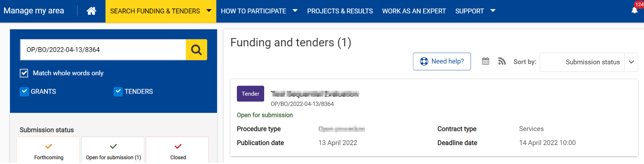644x164 pixels.
Task: Open Projects & Results menu item
Action: 340,11
